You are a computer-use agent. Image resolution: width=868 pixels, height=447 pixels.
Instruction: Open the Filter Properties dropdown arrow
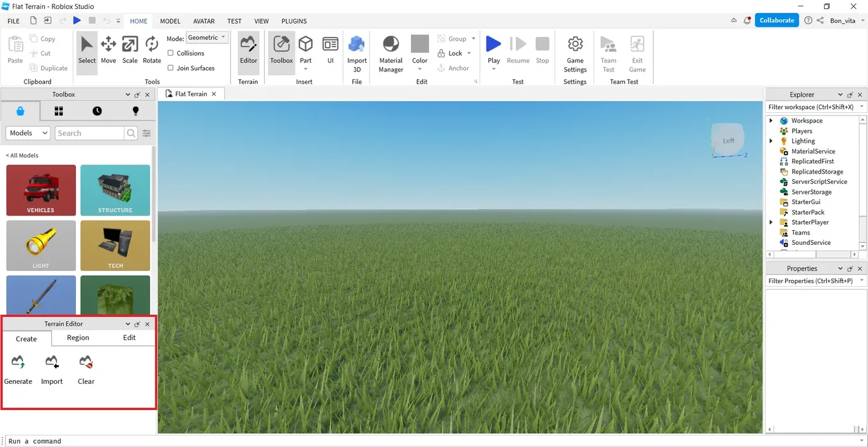pos(862,281)
